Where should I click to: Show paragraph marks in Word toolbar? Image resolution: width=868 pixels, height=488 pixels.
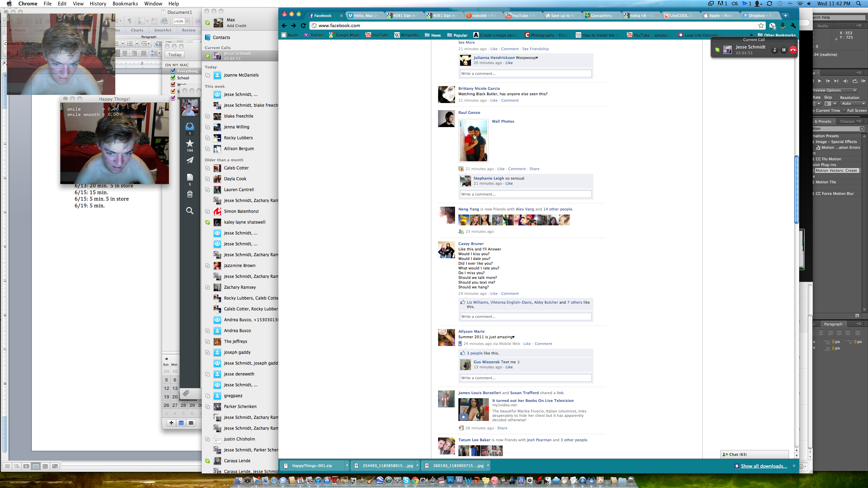[130, 21]
